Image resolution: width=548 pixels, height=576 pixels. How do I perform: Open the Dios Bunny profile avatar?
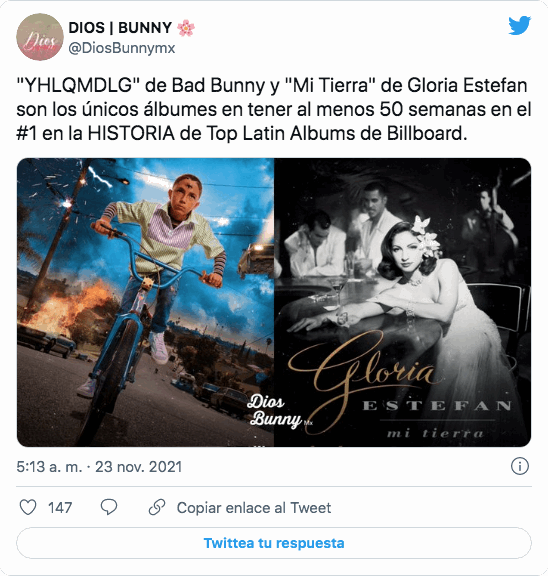pos(40,37)
